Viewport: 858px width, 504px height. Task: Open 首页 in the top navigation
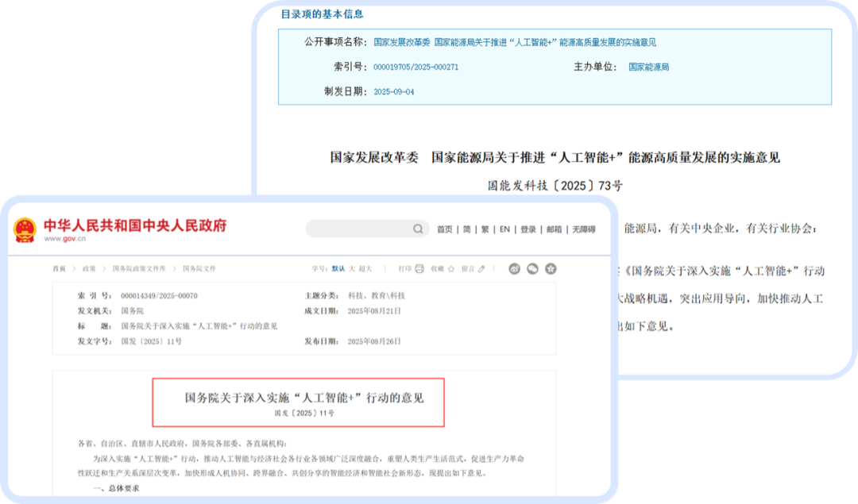(444, 229)
